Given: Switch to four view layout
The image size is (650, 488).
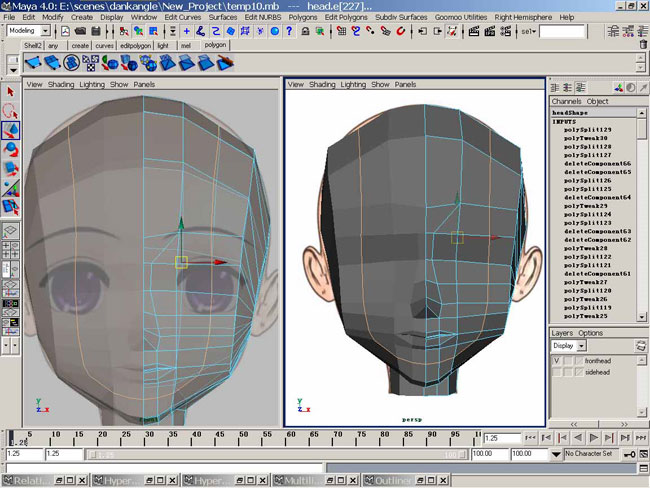Looking at the screenshot, I should tap(10, 250).
